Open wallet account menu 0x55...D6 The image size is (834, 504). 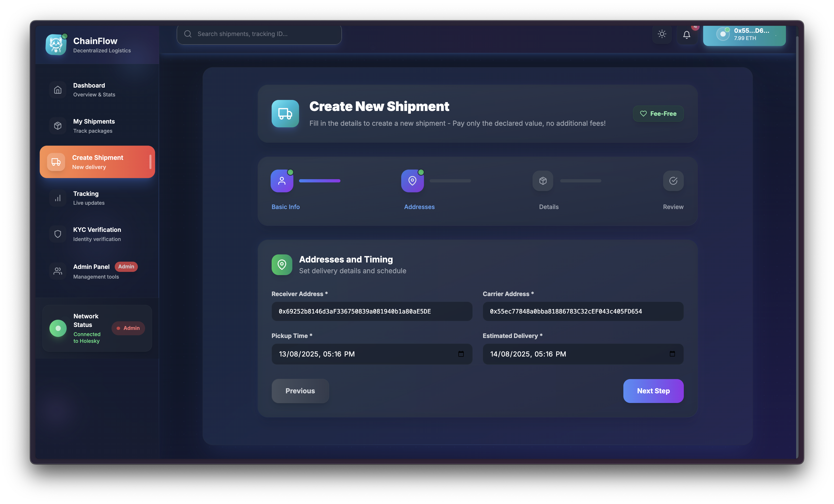pyautogui.click(x=744, y=35)
